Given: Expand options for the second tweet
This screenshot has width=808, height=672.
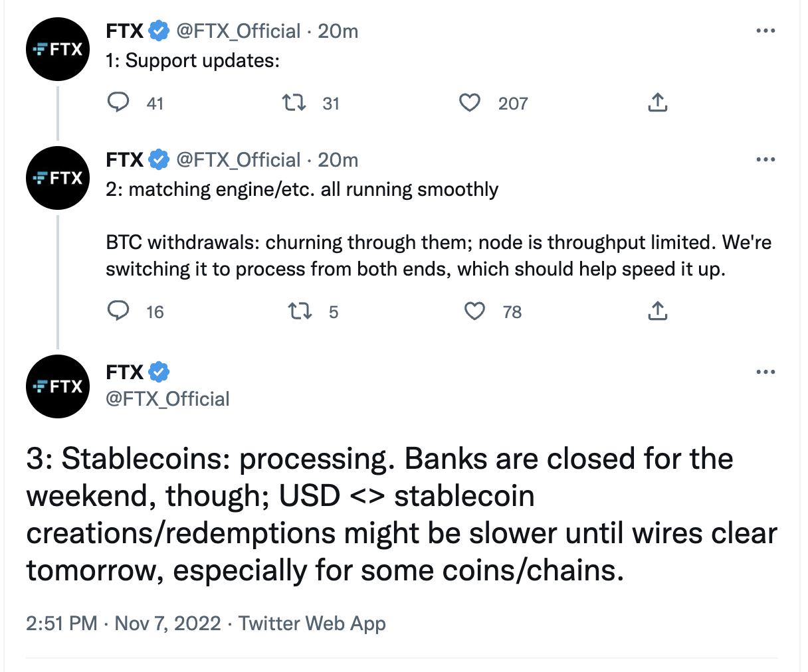Looking at the screenshot, I should click(765, 159).
